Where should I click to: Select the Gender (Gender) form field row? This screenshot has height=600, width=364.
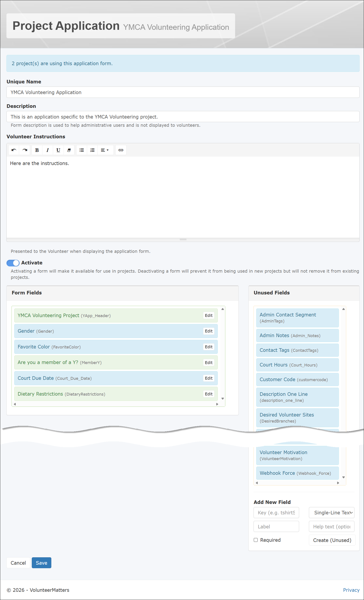(x=116, y=331)
